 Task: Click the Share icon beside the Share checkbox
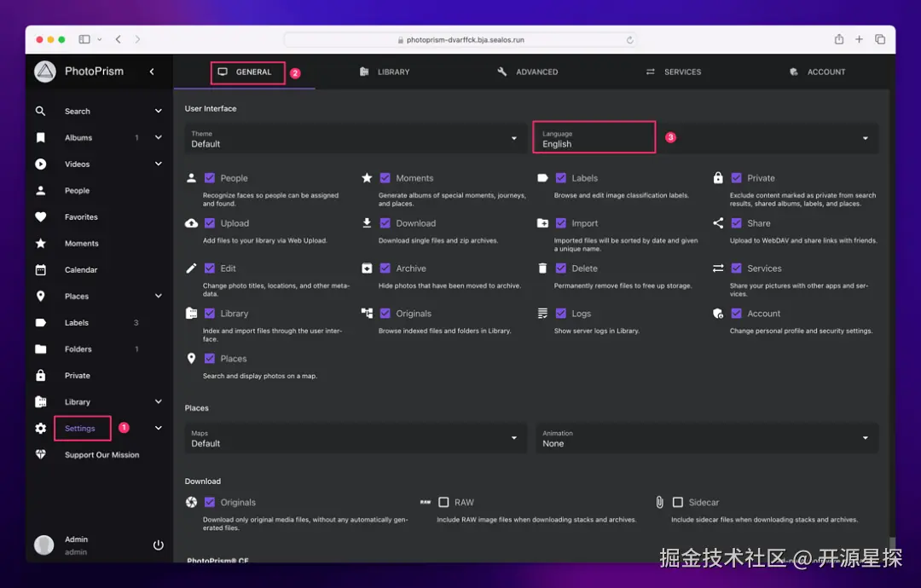coord(718,223)
